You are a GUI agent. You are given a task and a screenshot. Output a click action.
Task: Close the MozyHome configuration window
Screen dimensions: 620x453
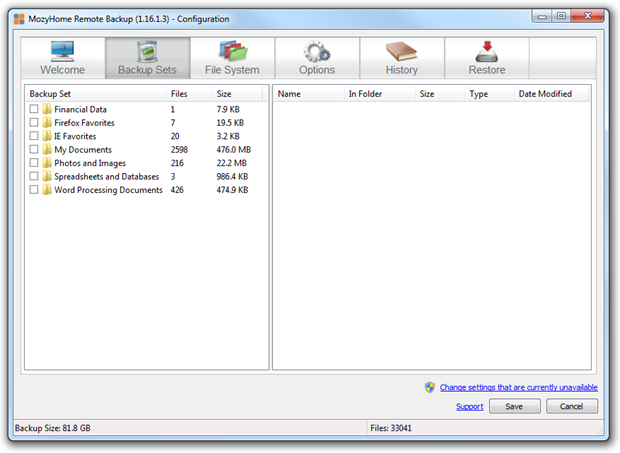click(x=588, y=16)
